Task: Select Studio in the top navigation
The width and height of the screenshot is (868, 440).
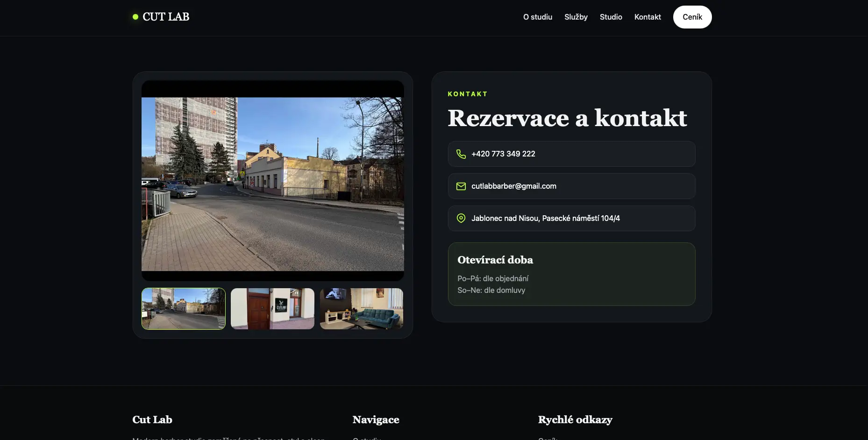Action: (611, 17)
